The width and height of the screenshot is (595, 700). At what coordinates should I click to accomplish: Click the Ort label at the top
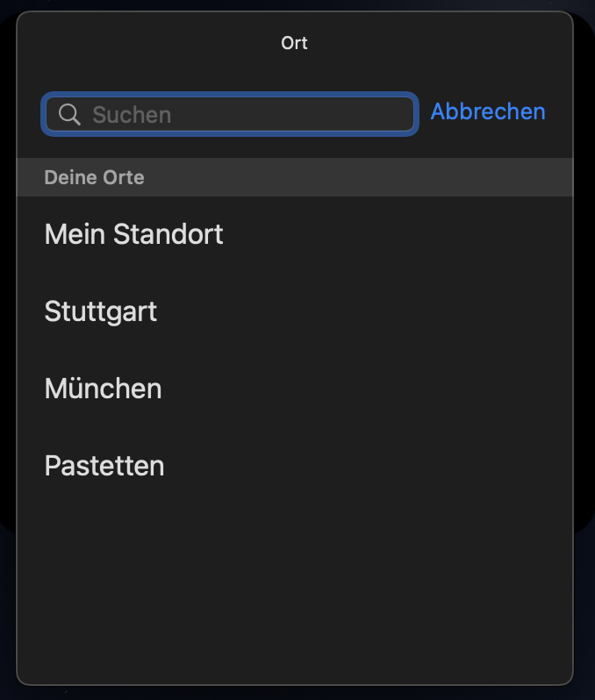(295, 43)
